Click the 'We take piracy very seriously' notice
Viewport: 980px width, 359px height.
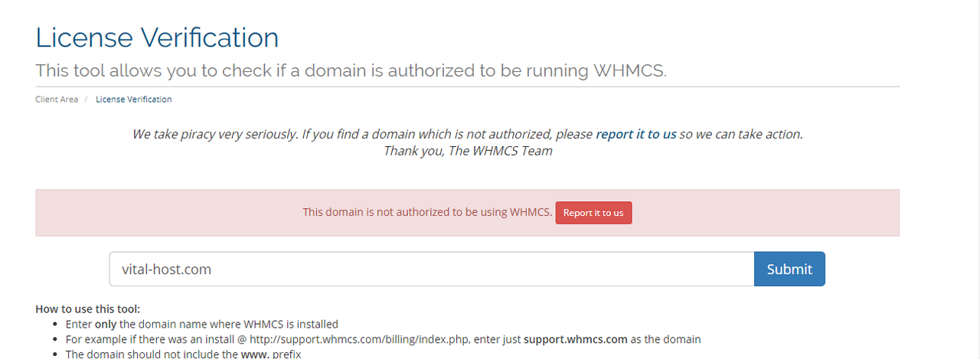click(x=468, y=134)
